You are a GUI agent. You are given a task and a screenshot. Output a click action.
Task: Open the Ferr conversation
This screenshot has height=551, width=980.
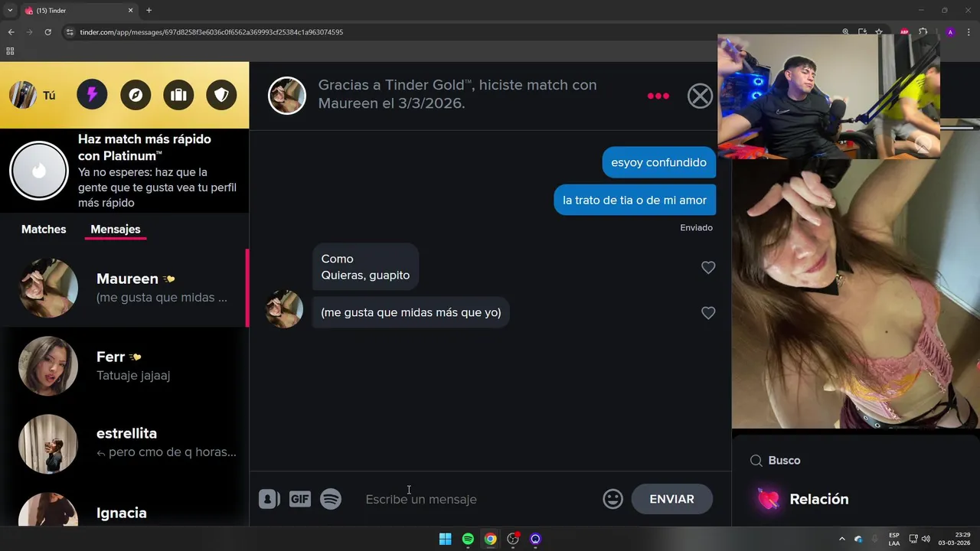tap(124, 366)
